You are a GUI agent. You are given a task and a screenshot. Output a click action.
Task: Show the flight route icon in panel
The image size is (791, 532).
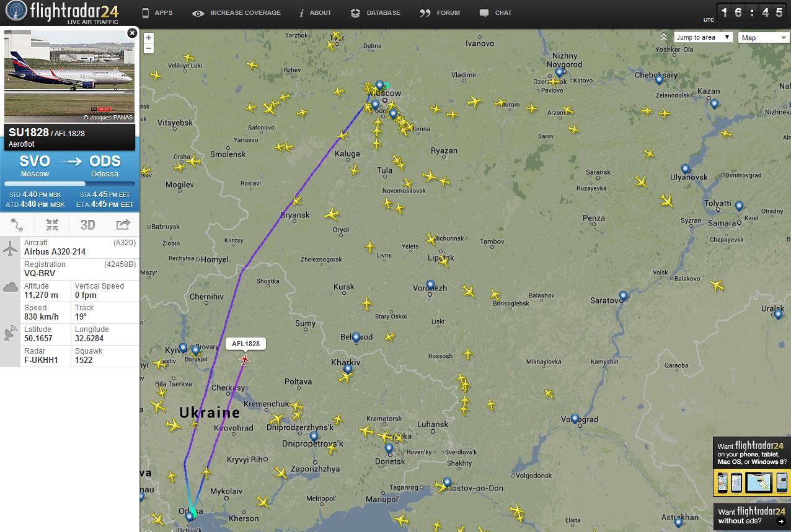17,225
